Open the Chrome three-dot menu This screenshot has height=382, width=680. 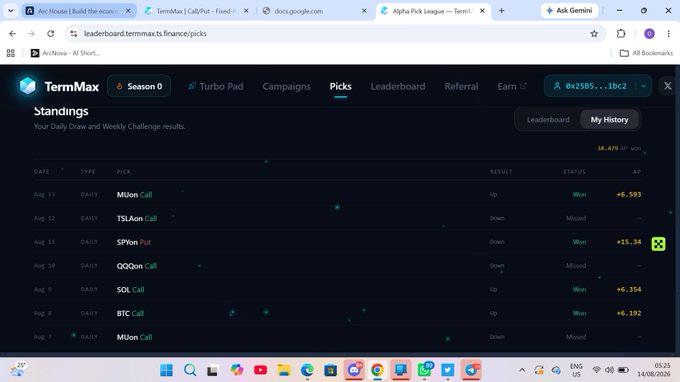[668, 33]
